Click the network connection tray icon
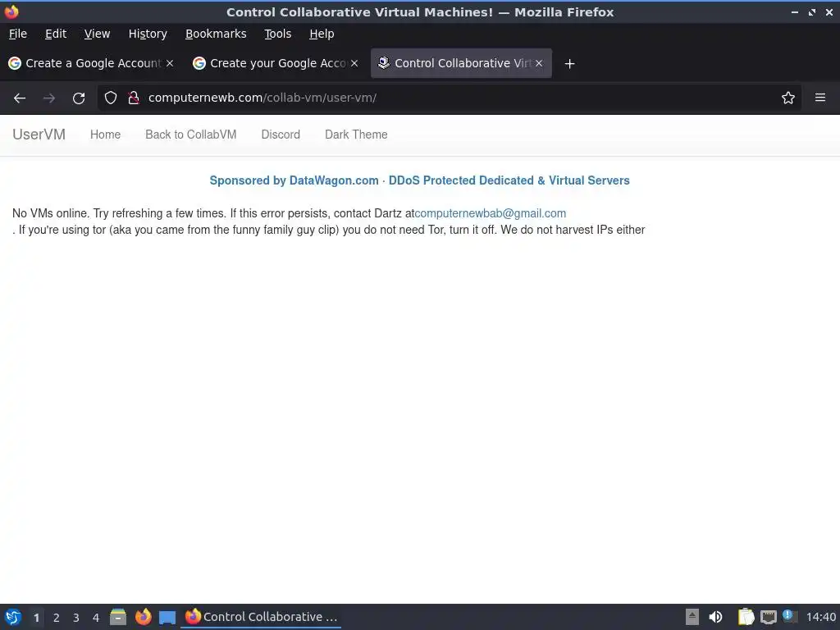Screen dimensions: 840x630 (x=768, y=618)
